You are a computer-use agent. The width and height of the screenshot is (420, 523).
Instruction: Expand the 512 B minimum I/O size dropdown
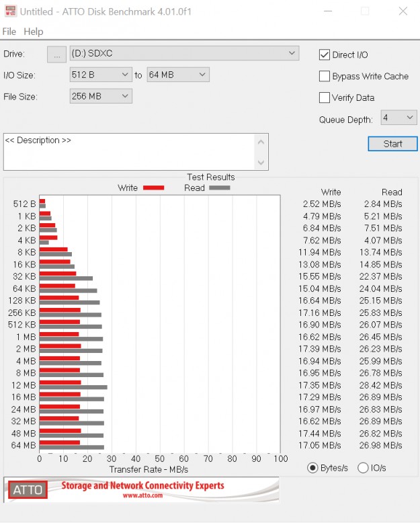click(101, 75)
